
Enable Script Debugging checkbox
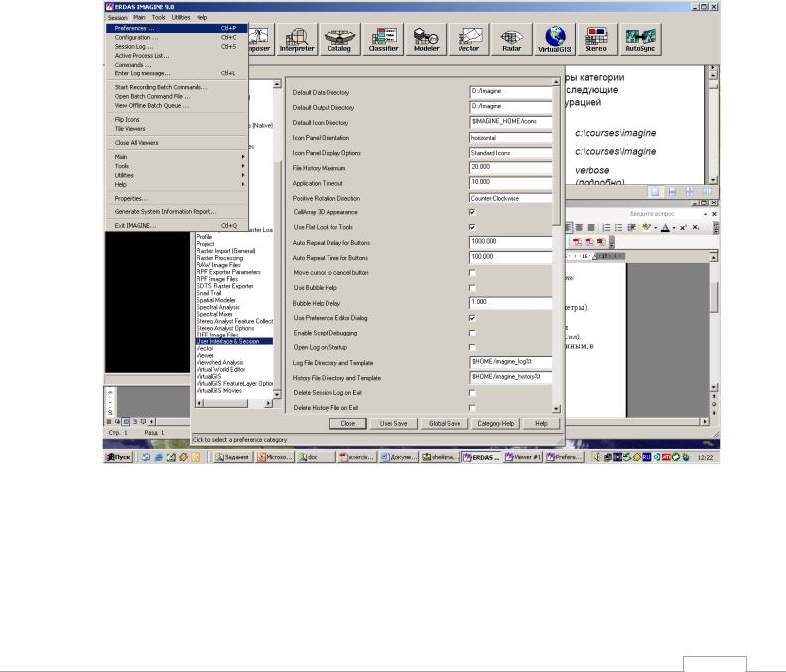click(472, 333)
